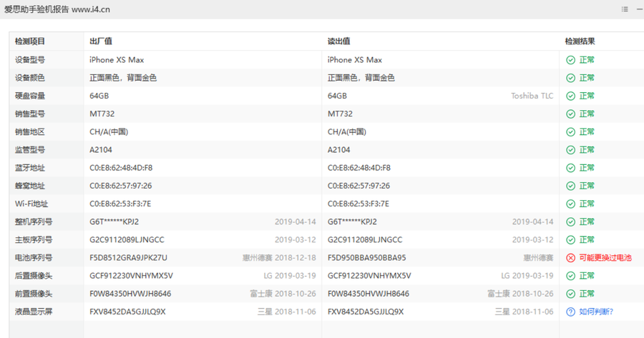Click the green check icon in 整机序列号 row
Viewport: 644px width, 338px height.
click(570, 222)
